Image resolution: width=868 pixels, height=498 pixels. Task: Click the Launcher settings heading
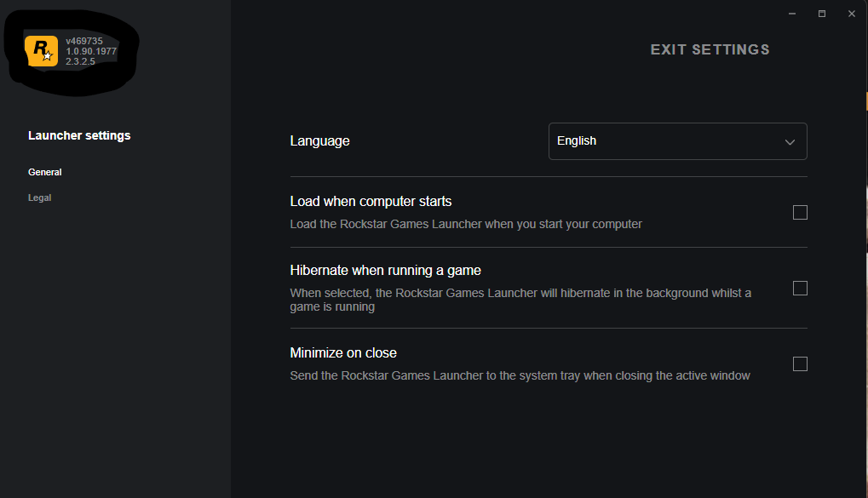coord(79,135)
